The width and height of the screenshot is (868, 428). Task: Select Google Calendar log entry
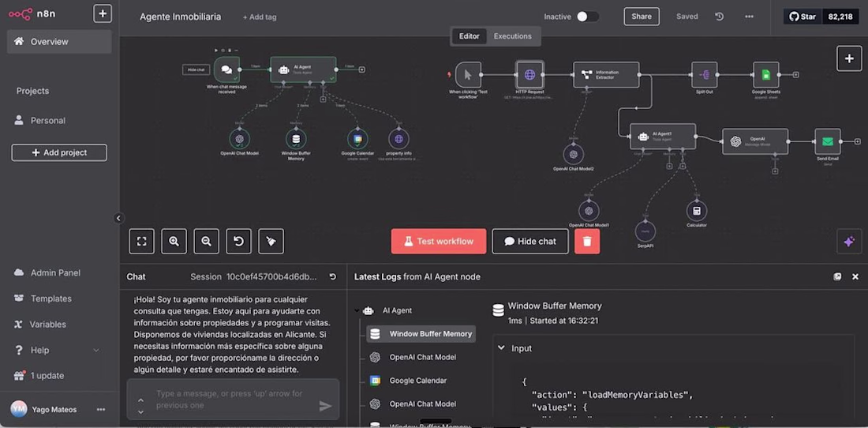[418, 381]
